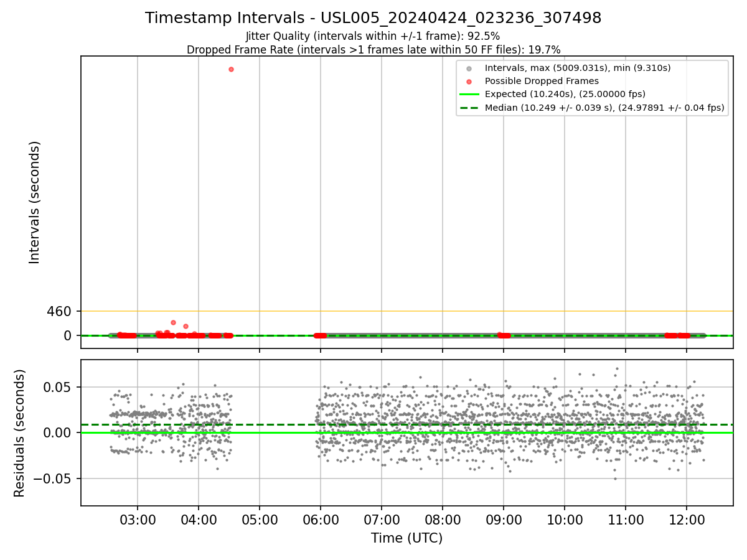The image size is (747, 560).
Task: Click the '05:00' time tick label
Action: point(260,519)
